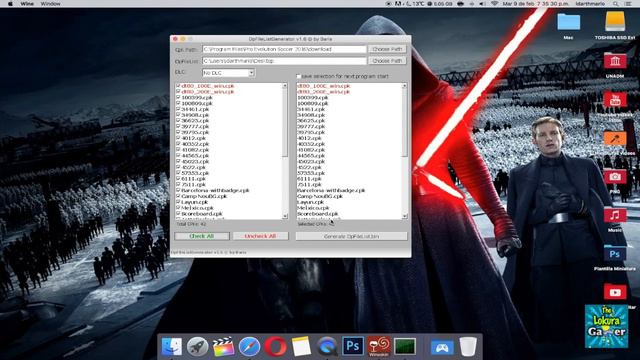The height and width of the screenshot is (360, 640).
Task: Launch Photoshop from the dock
Action: 353,346
